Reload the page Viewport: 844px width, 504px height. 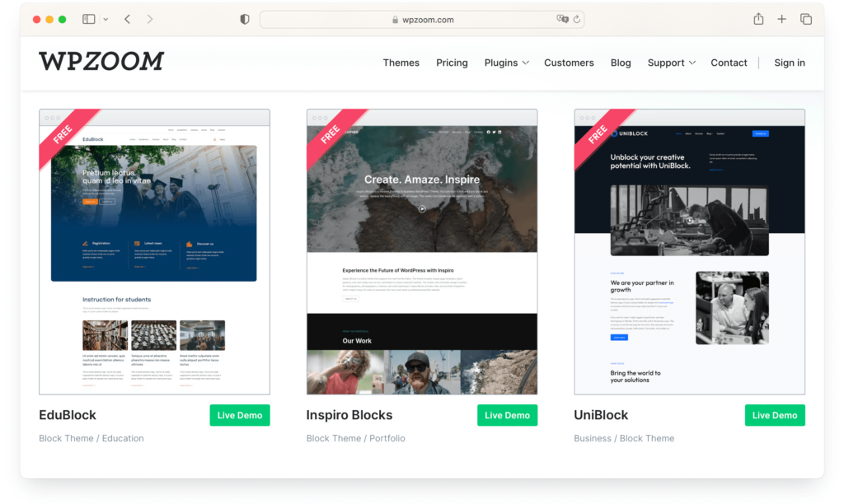[x=576, y=20]
